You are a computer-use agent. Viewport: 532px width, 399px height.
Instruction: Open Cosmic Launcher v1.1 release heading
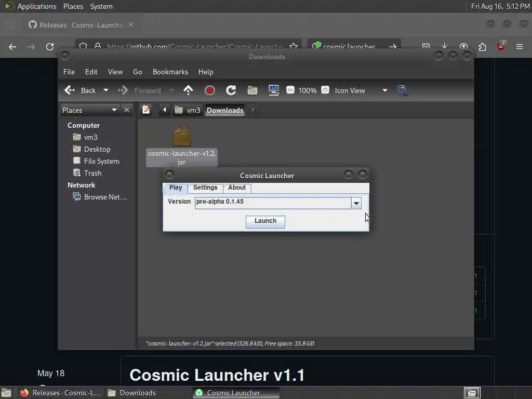[217, 375]
